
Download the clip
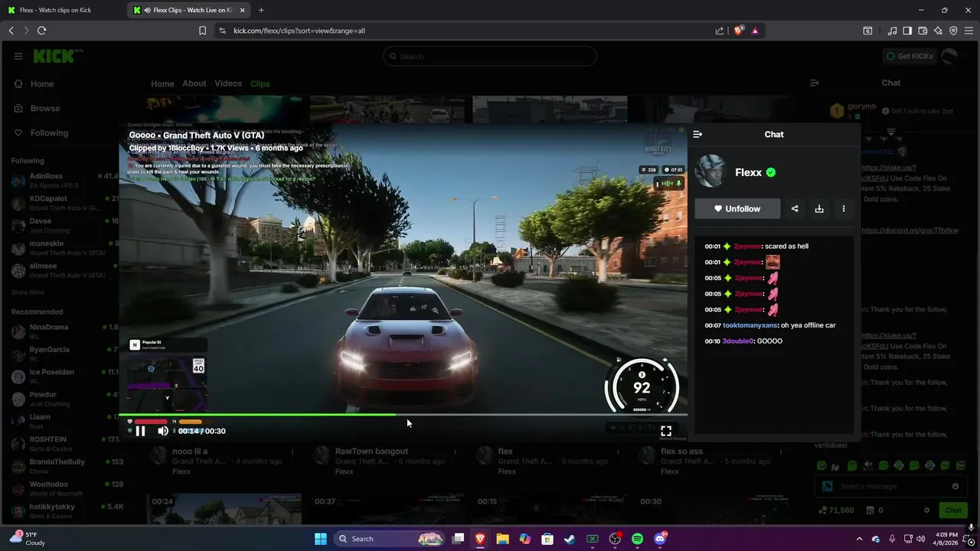pyautogui.click(x=819, y=208)
